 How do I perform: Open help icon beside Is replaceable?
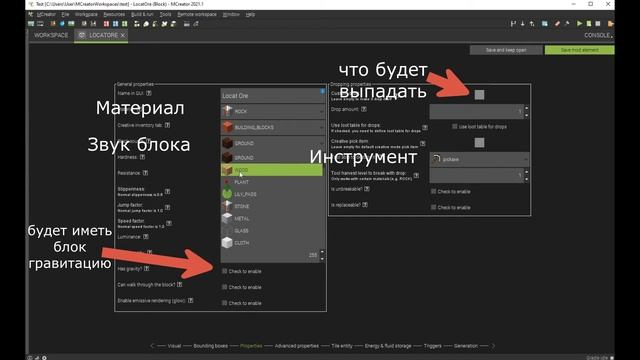(x=365, y=205)
